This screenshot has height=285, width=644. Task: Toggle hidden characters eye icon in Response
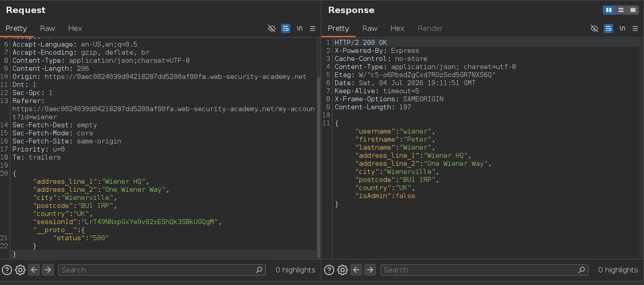(x=594, y=28)
